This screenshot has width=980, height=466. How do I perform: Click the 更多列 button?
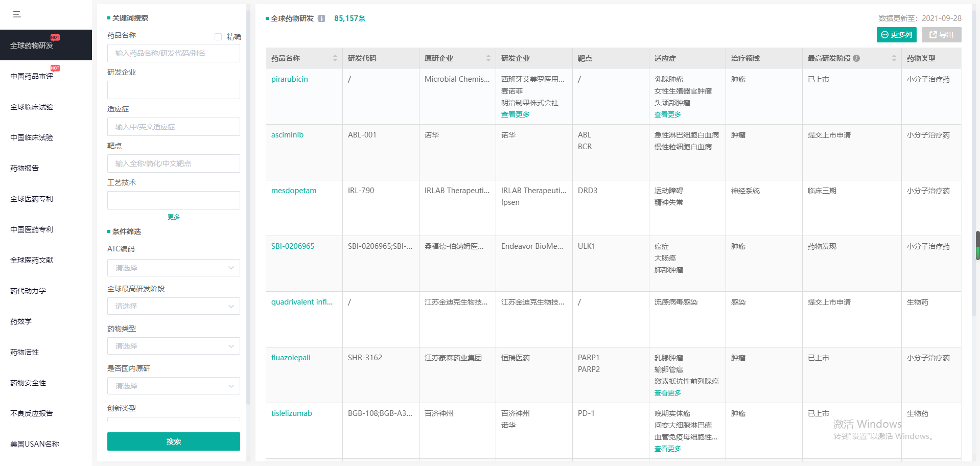tap(897, 35)
